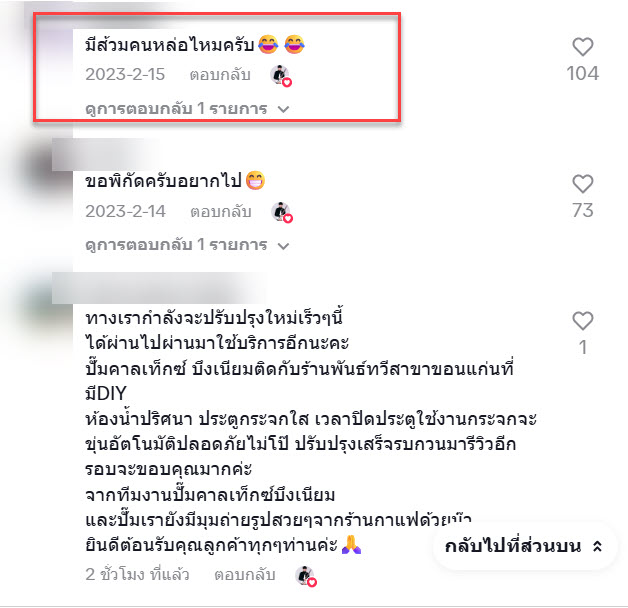Click the double up-arrow icon in กลับไปที่ส่วนบน
628x608 pixels.
coord(597,546)
